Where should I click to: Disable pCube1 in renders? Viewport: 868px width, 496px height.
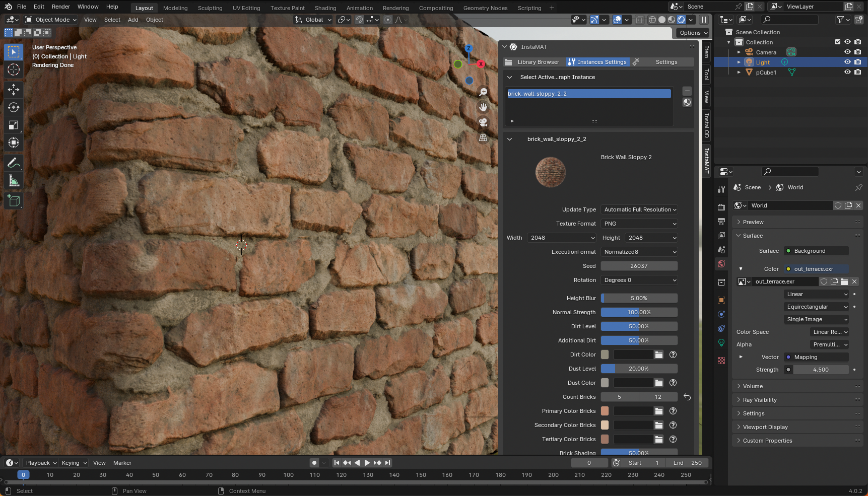858,72
